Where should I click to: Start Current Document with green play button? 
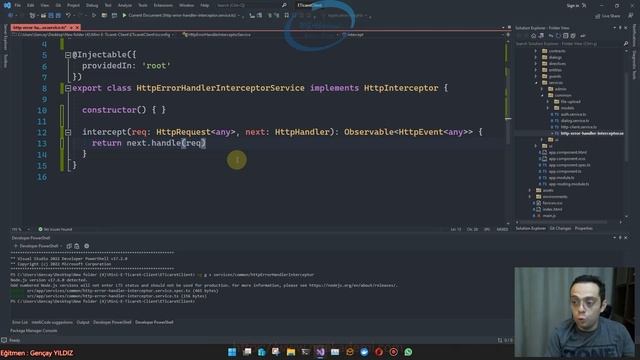124,16
